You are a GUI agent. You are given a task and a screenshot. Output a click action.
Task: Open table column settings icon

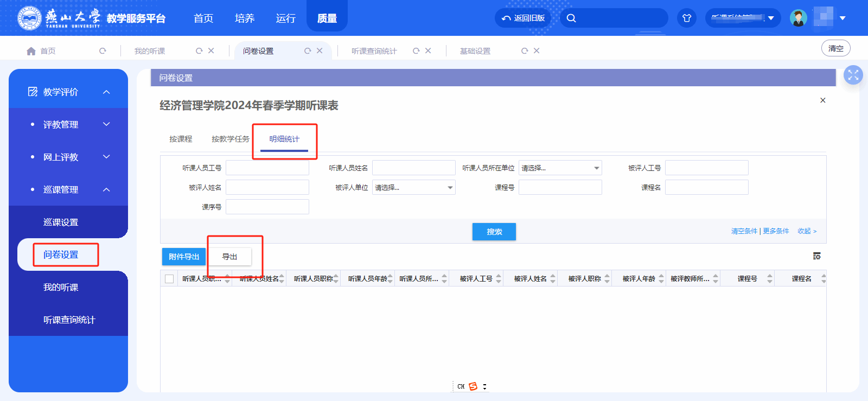click(x=816, y=256)
